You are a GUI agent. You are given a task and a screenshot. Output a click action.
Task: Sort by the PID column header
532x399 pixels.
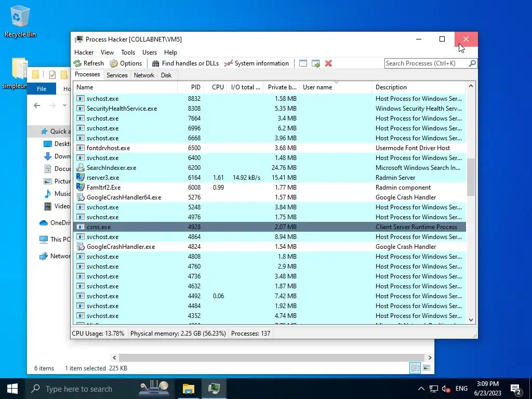[x=190, y=87]
